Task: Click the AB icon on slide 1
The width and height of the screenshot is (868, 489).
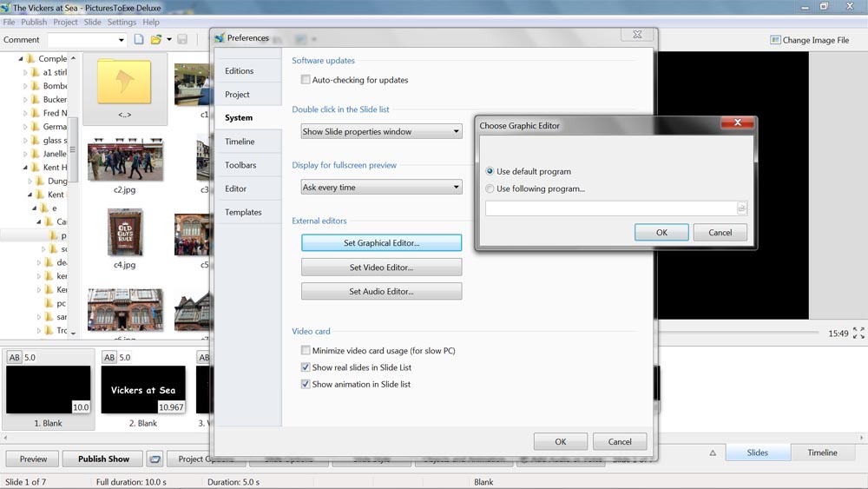Action: tap(15, 357)
